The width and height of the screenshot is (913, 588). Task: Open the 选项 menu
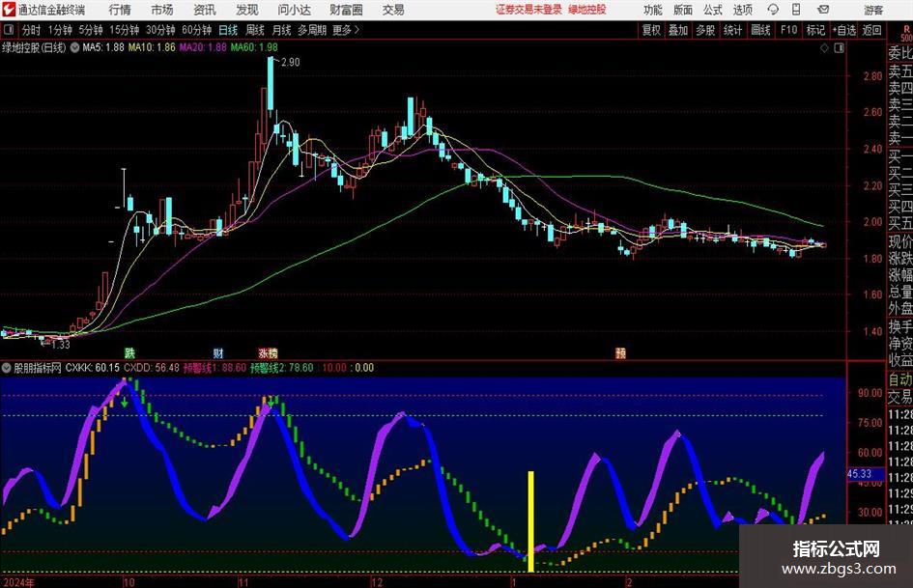coord(742,10)
